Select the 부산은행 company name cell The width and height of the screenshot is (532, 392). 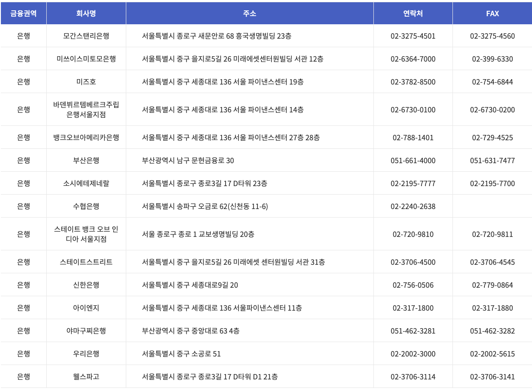[86, 160]
